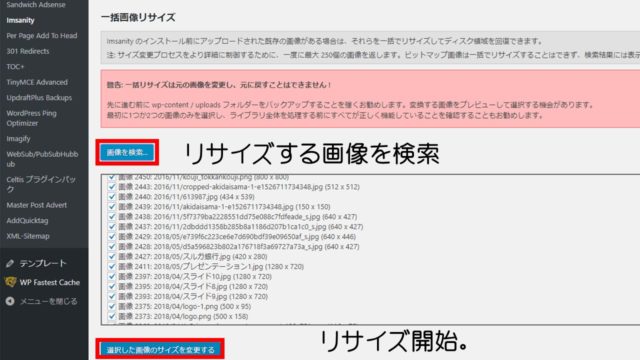The image size is (640, 360).
Task: Open the TOC+ settings
Action: 15,67
